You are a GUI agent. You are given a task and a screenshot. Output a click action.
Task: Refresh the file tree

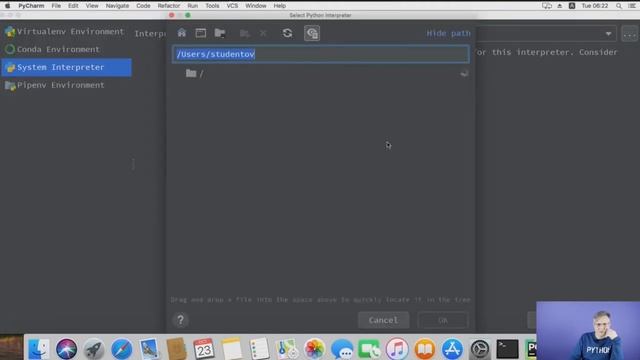click(x=287, y=33)
